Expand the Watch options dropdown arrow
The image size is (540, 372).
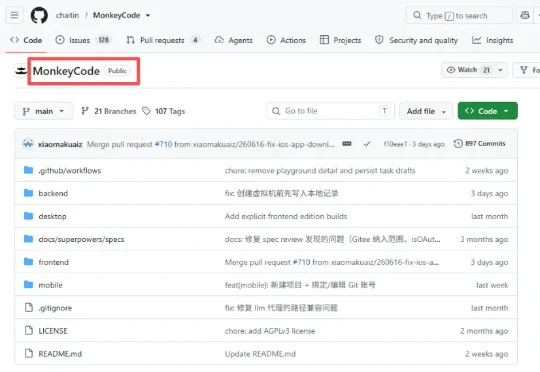500,70
